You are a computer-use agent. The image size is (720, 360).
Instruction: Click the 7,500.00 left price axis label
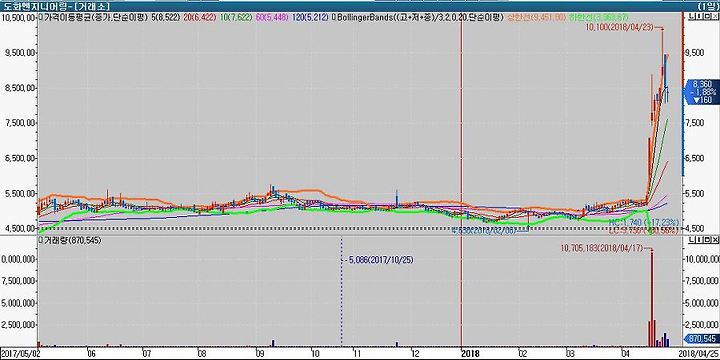pyautogui.click(x=20, y=123)
